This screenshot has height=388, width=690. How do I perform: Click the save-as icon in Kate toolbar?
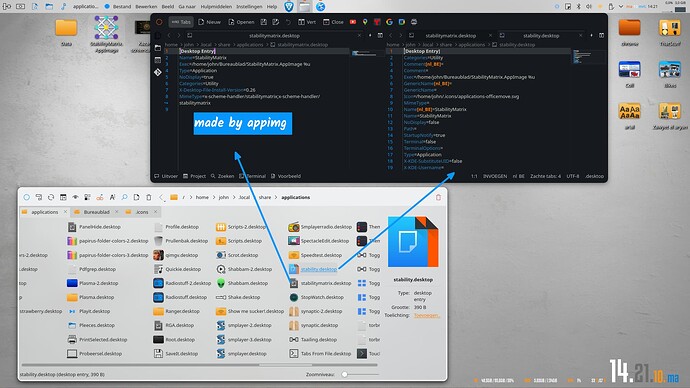pos(275,22)
